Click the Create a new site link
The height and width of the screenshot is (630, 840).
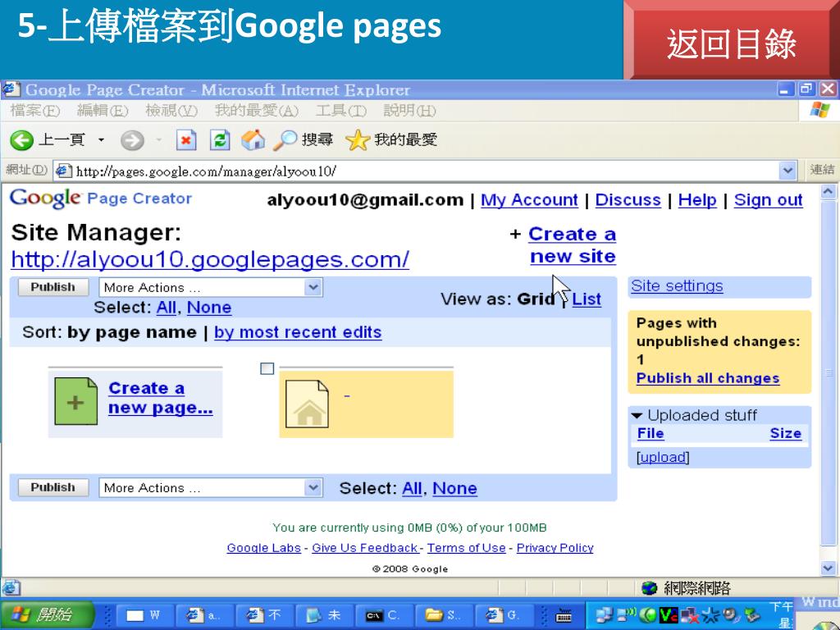(x=572, y=245)
